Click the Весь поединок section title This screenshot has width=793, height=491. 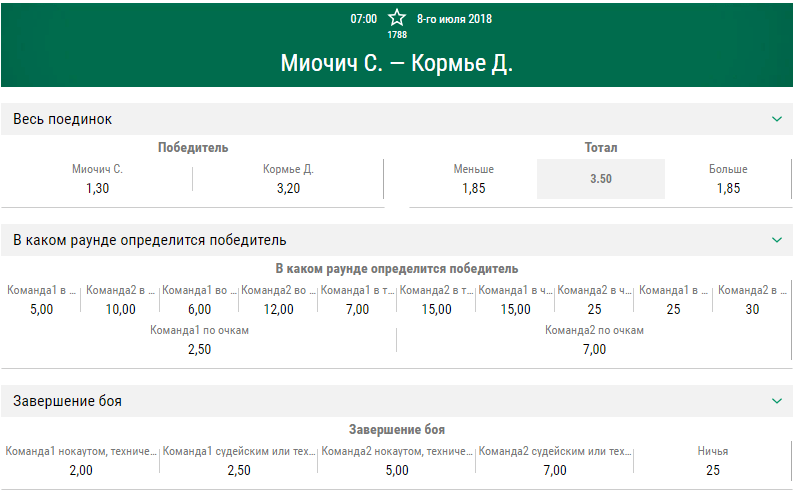(x=62, y=119)
